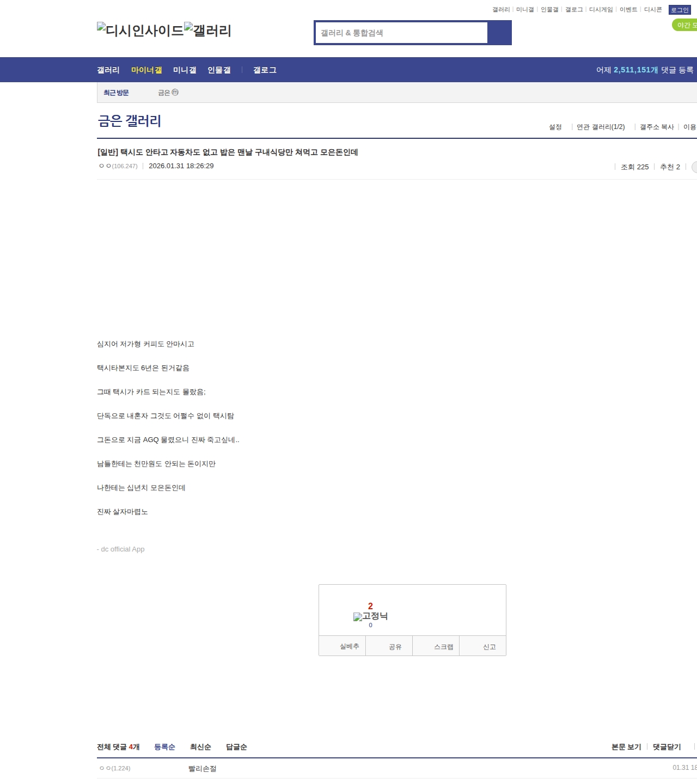Click the 스크랩 scrap button
Screen dimensions: 697x784
click(x=436, y=646)
